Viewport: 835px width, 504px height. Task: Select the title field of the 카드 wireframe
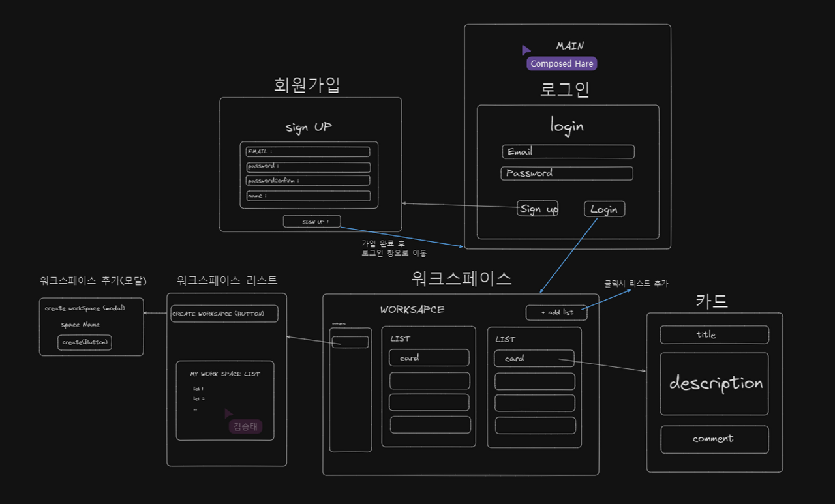714,334
